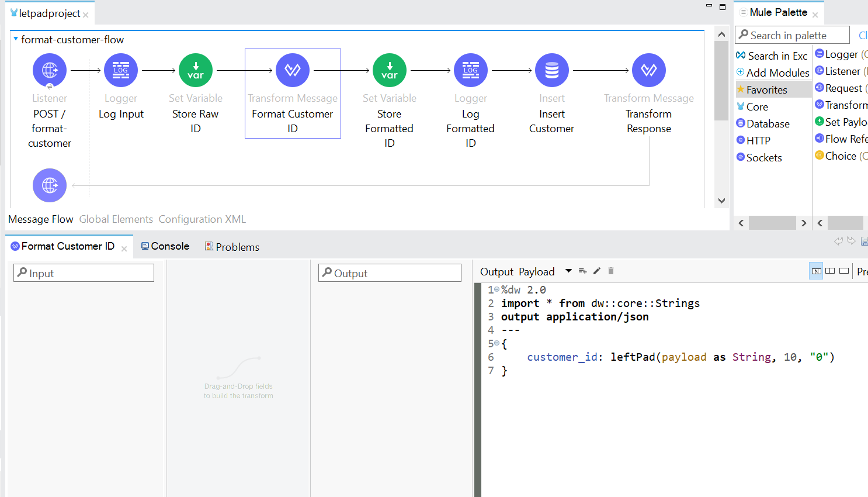Close the Mule Palette view
The width and height of the screenshot is (868, 497).
(x=815, y=15)
